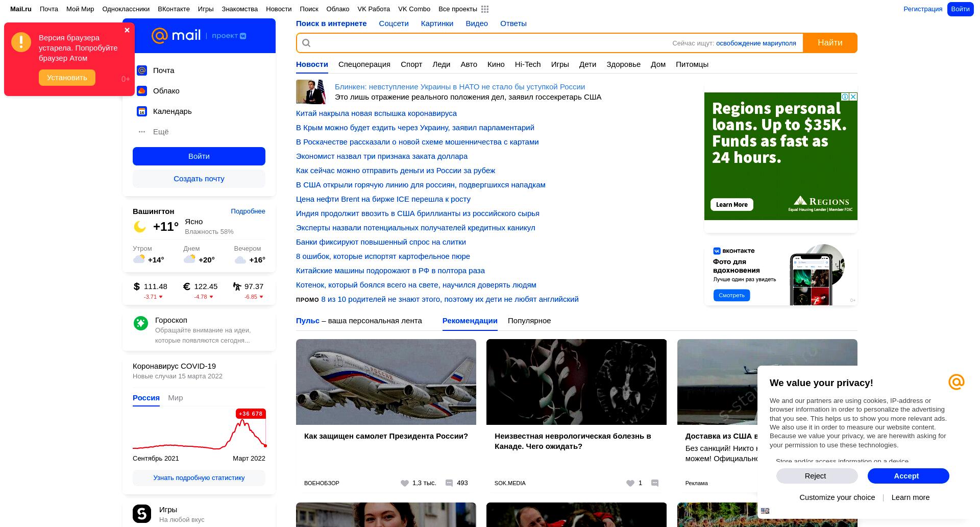Switch to Популярное feed tab
The image size is (980, 527).
(529, 321)
